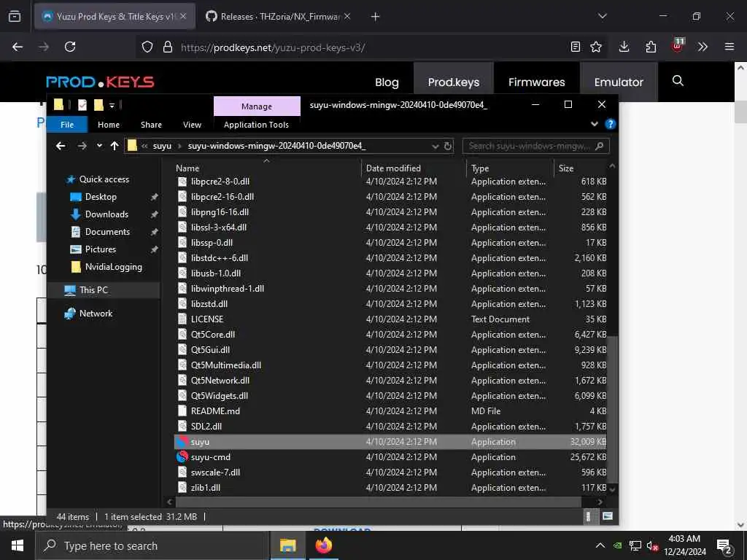Select the SDL2.dll file
Image resolution: width=747 pixels, height=560 pixels.
391,426
